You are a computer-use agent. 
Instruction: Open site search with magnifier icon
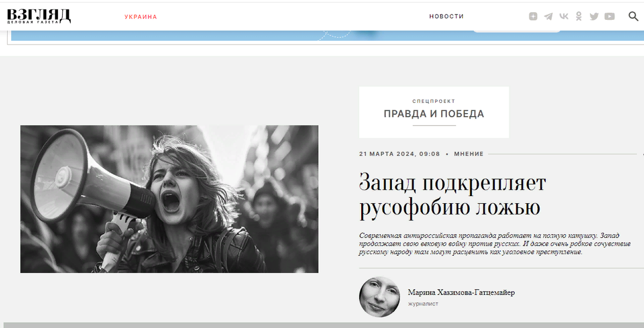(633, 16)
